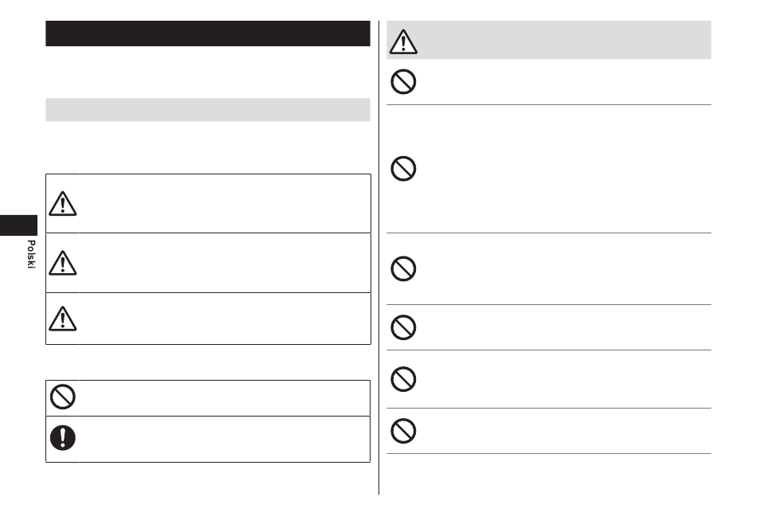Click the empty text cell beside the exclamation circle
Viewport: 757px width, 532px height.
coord(225,439)
